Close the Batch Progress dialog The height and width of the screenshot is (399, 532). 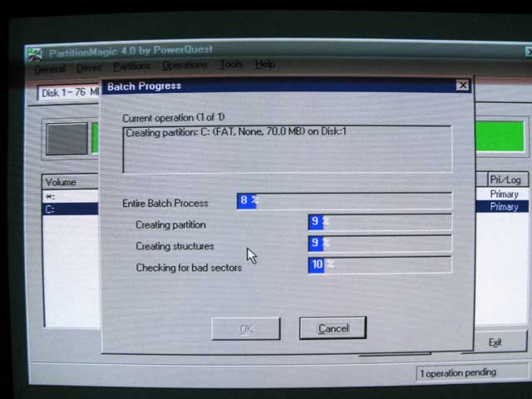[x=462, y=85]
